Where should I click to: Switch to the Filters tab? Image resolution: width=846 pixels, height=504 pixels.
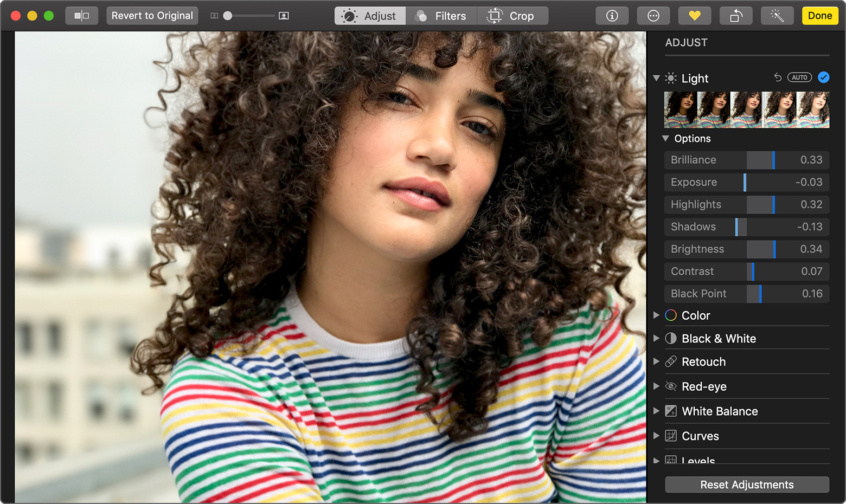click(x=441, y=15)
